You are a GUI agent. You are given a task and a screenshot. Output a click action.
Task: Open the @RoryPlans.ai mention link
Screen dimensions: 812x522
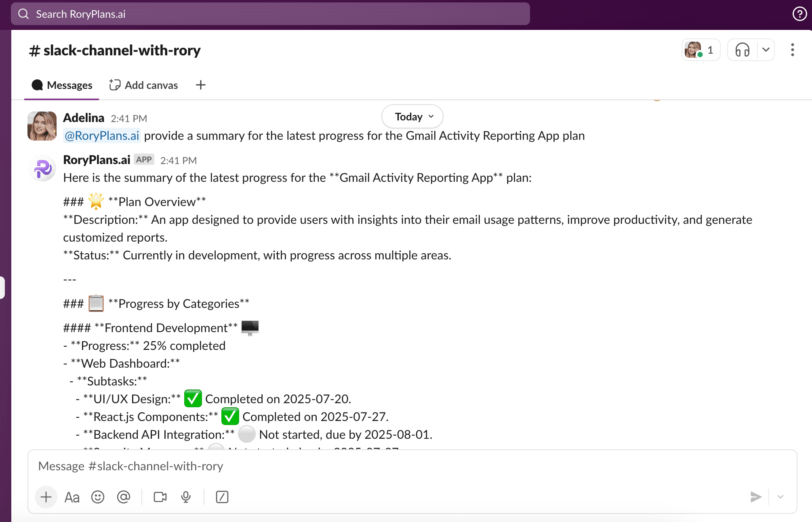point(101,135)
